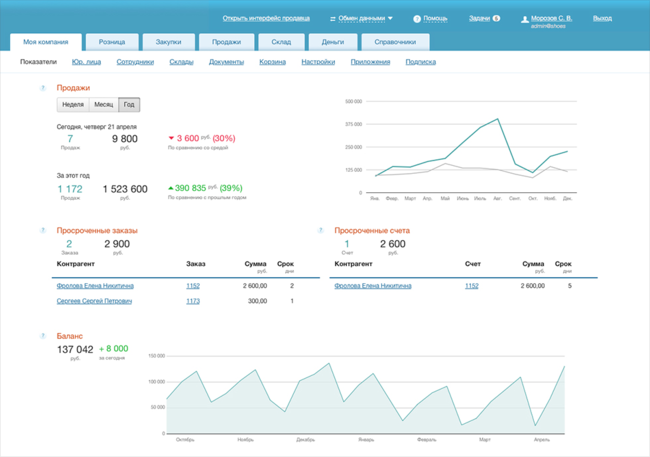Switch sales period to Месяц
This screenshot has width=650, height=457.
[103, 104]
